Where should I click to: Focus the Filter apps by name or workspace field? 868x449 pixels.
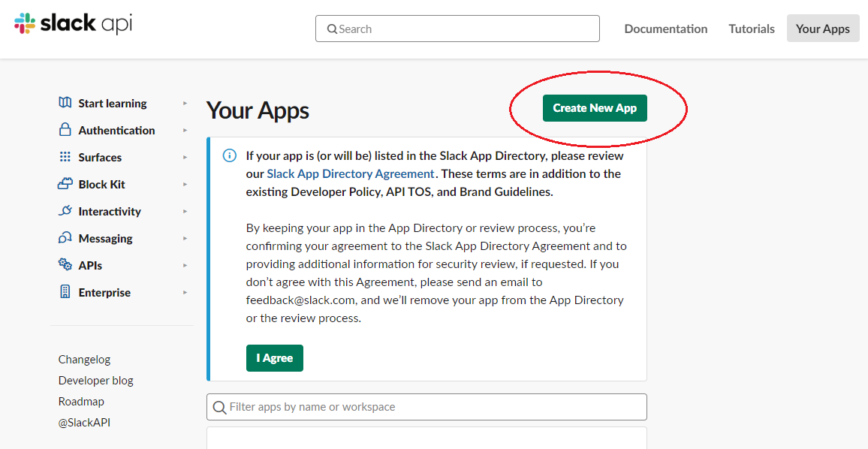pos(426,407)
